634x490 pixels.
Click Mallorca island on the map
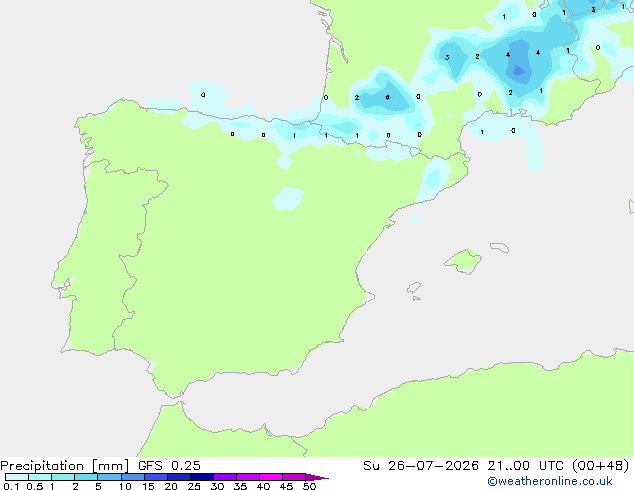(x=463, y=261)
